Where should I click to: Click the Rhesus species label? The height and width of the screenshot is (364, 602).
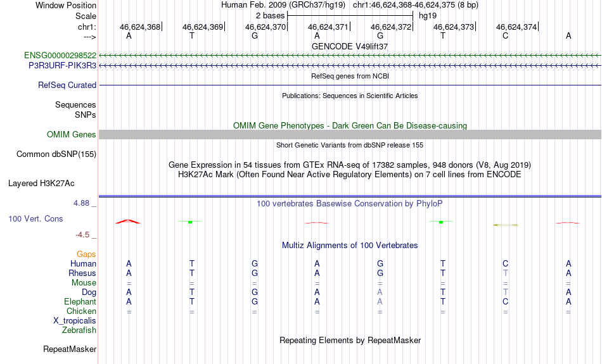82,273
